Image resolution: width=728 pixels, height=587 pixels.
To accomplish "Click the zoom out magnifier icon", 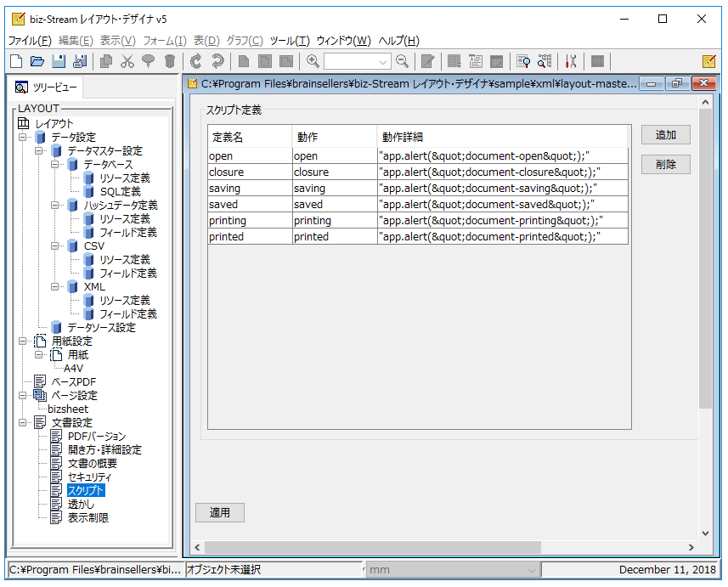I will [402, 61].
